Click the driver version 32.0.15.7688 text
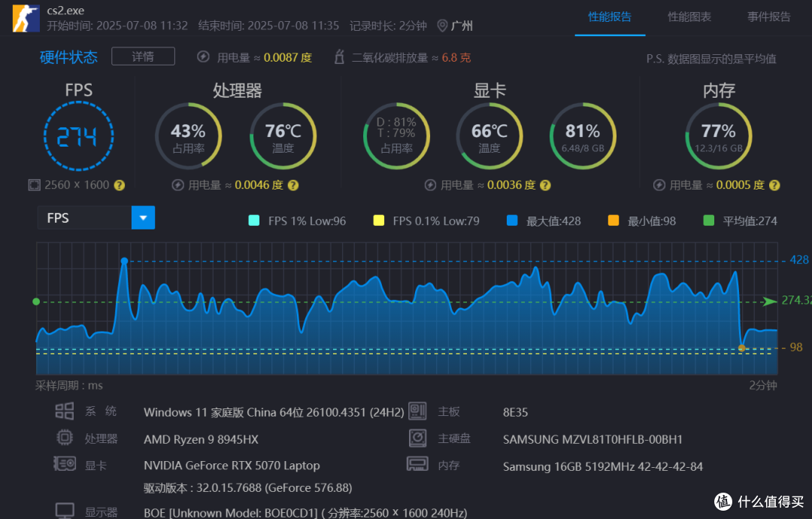Screen dimensions: 812x519 coord(247,488)
